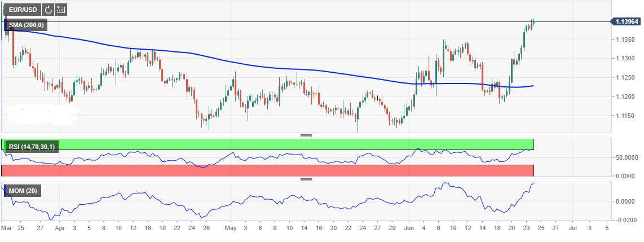
Task: Click the refresh chart icon
Action: click(x=48, y=10)
